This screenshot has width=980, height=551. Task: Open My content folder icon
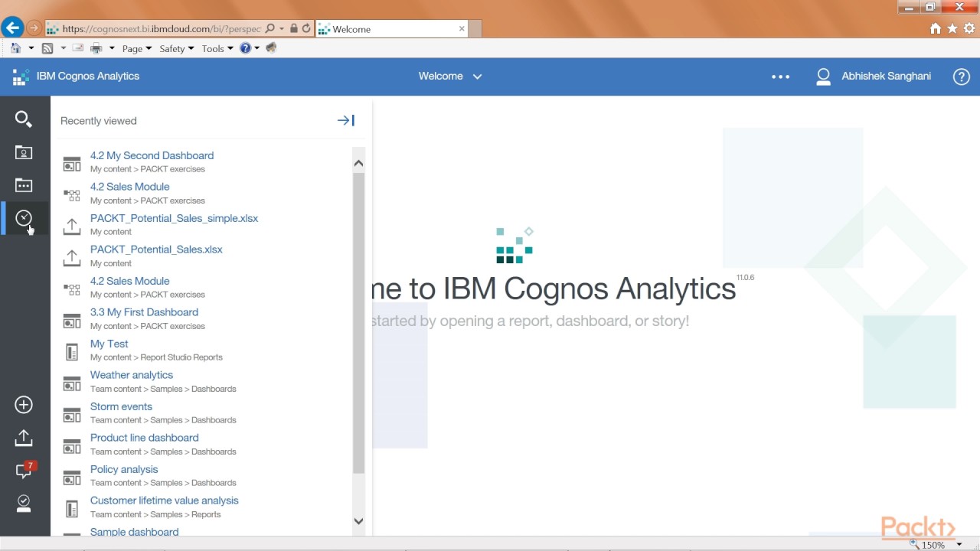point(24,152)
